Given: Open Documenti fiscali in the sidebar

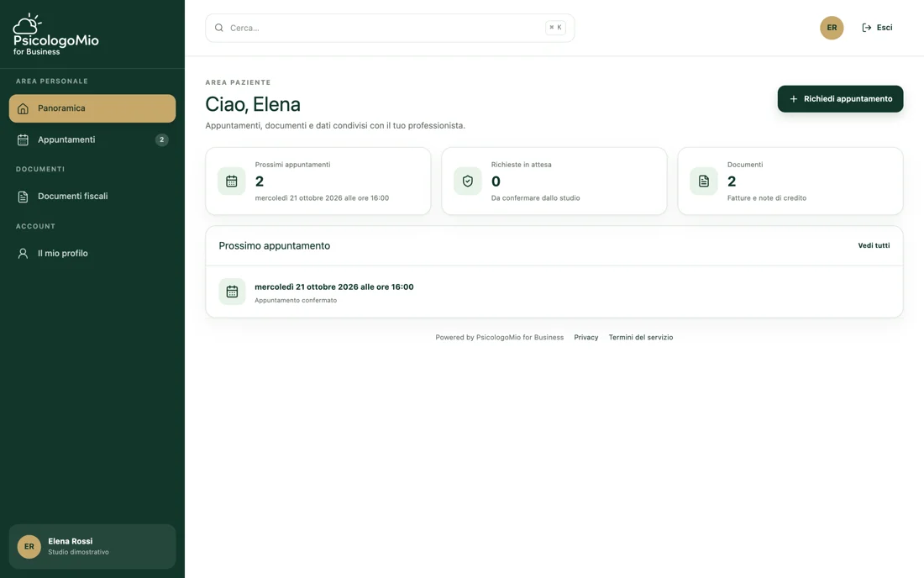Looking at the screenshot, I should click(x=92, y=197).
